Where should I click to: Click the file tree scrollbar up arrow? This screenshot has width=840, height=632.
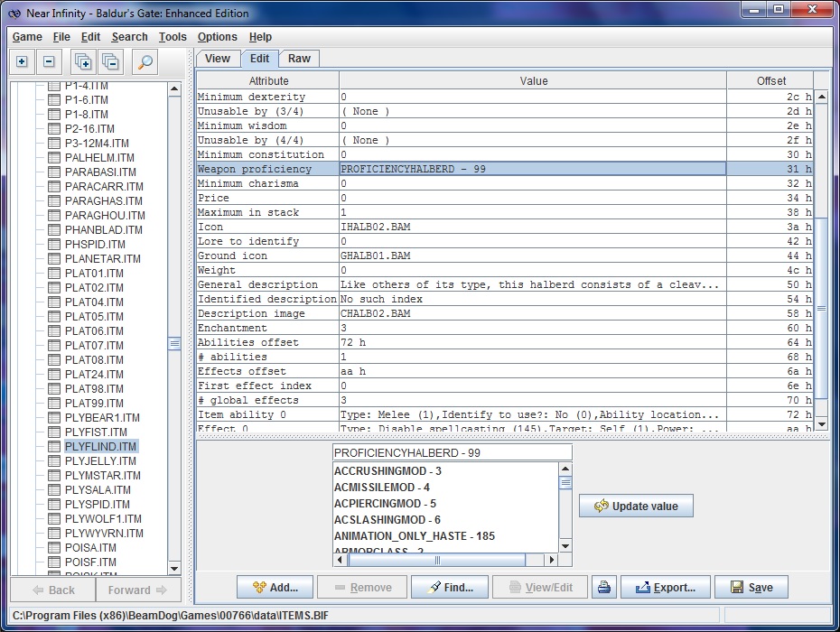pos(174,88)
